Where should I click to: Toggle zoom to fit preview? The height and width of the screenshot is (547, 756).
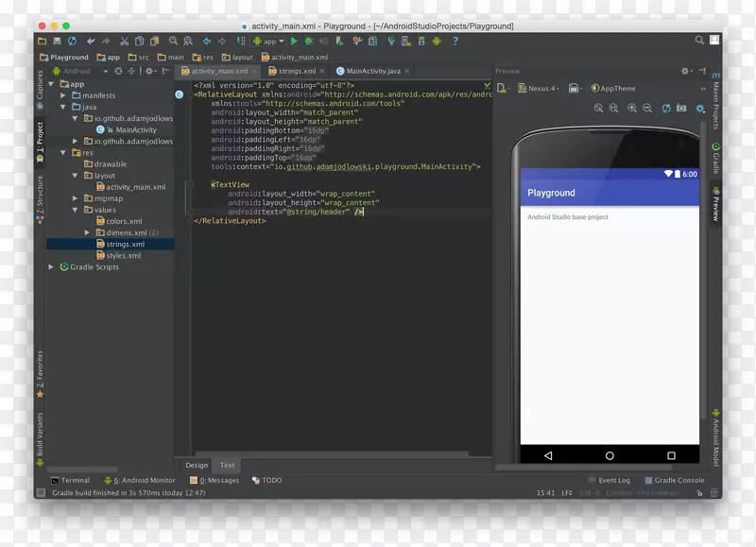598,108
